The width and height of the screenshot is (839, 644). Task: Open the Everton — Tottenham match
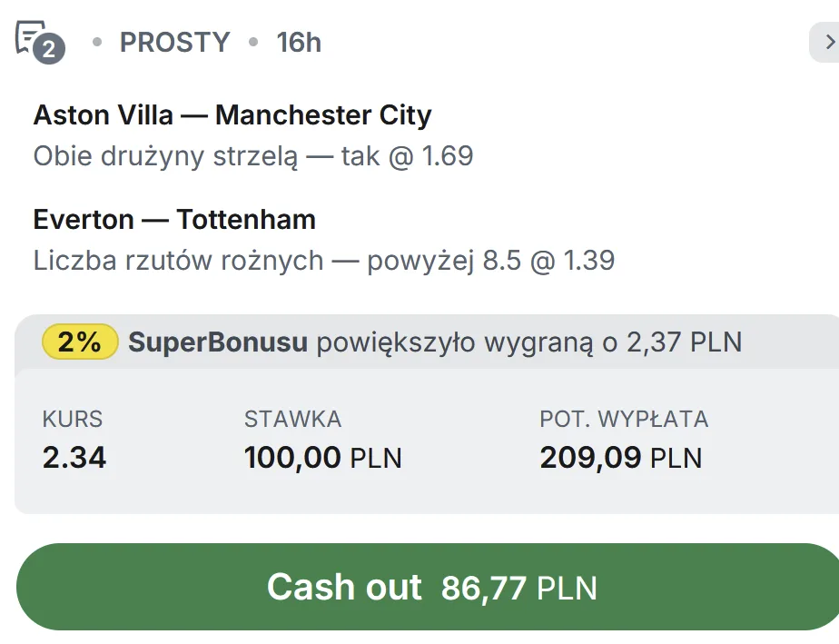click(174, 220)
